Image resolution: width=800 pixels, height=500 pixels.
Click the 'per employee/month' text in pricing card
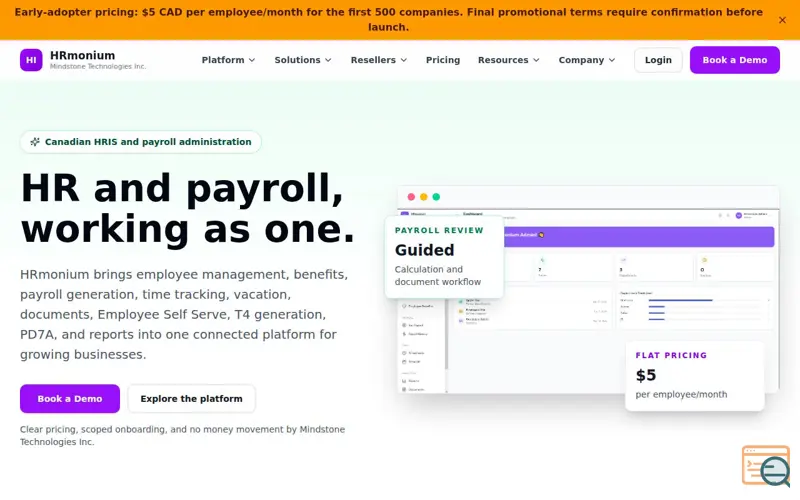681,394
